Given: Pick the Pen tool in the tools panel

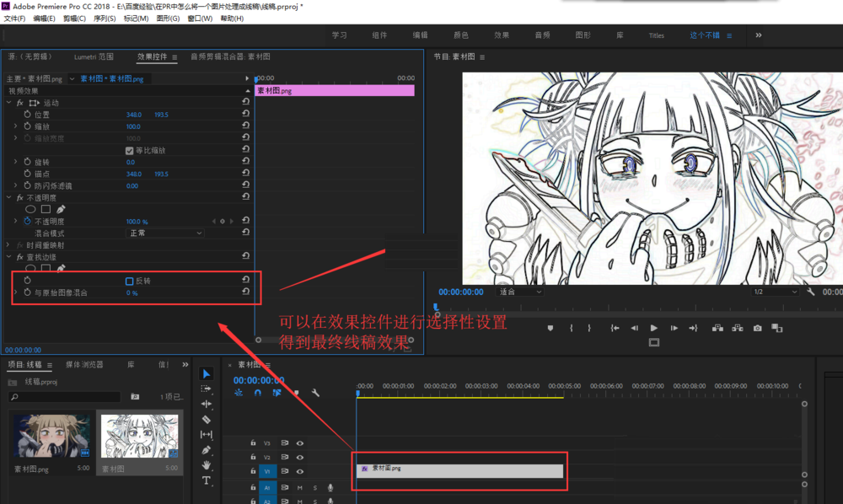Looking at the screenshot, I should click(207, 450).
